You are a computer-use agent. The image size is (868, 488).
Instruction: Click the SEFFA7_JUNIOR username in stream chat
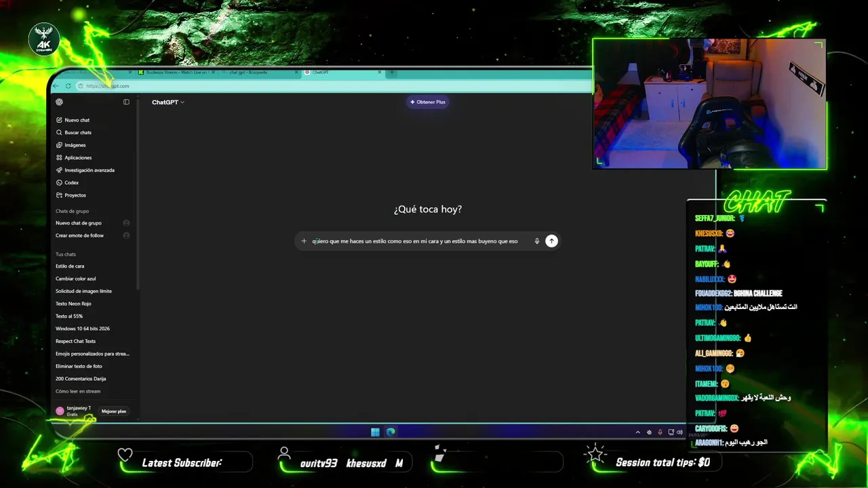[715, 218]
